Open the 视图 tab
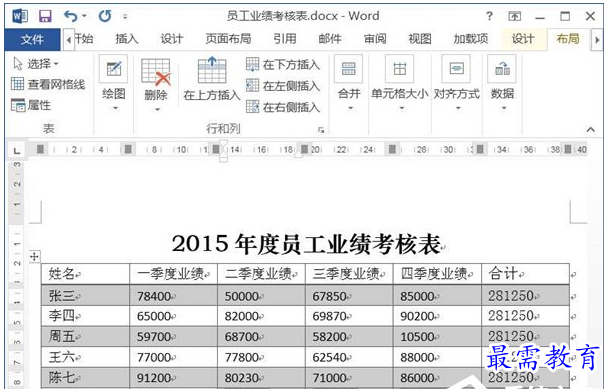This screenshot has height=389, width=608. tap(420, 39)
